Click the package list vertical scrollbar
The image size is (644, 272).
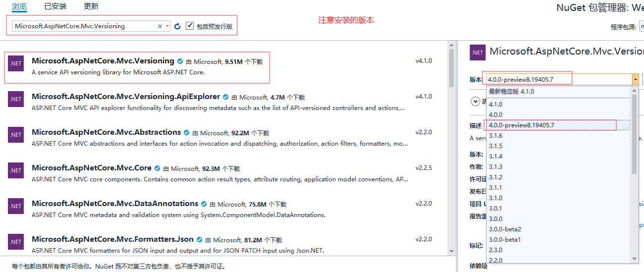pos(451,67)
